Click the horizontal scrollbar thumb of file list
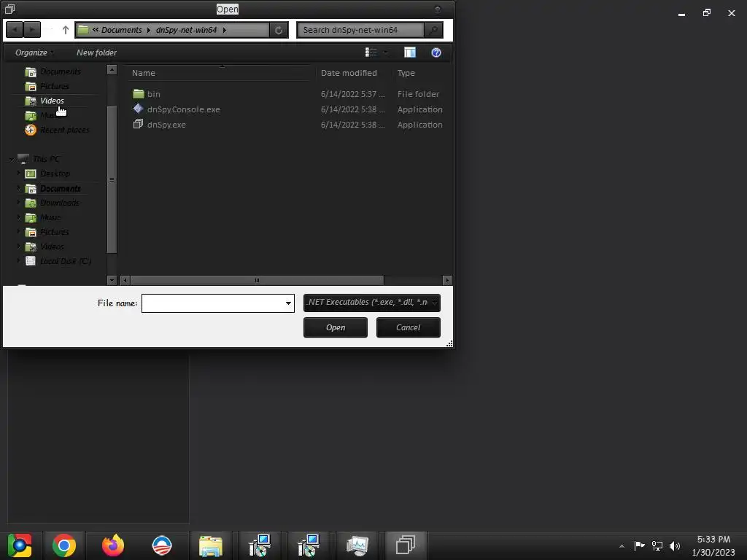Viewport: 747px width, 560px height. point(257,280)
